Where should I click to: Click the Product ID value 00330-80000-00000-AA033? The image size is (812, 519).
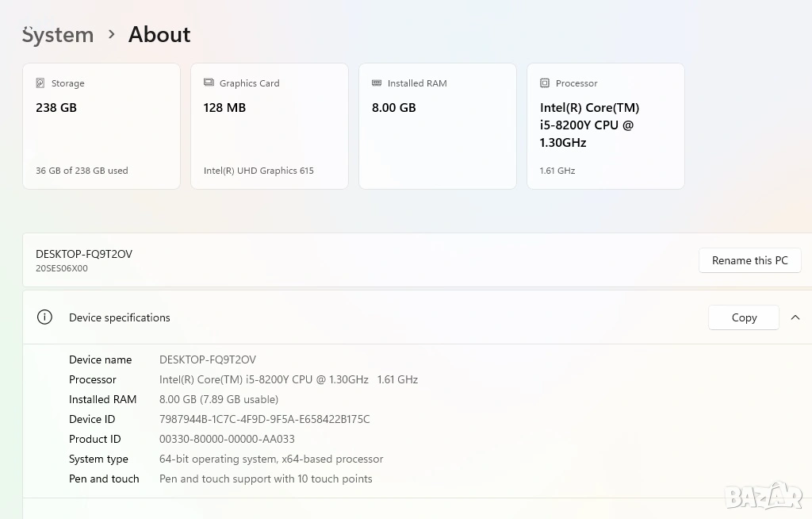click(x=227, y=439)
